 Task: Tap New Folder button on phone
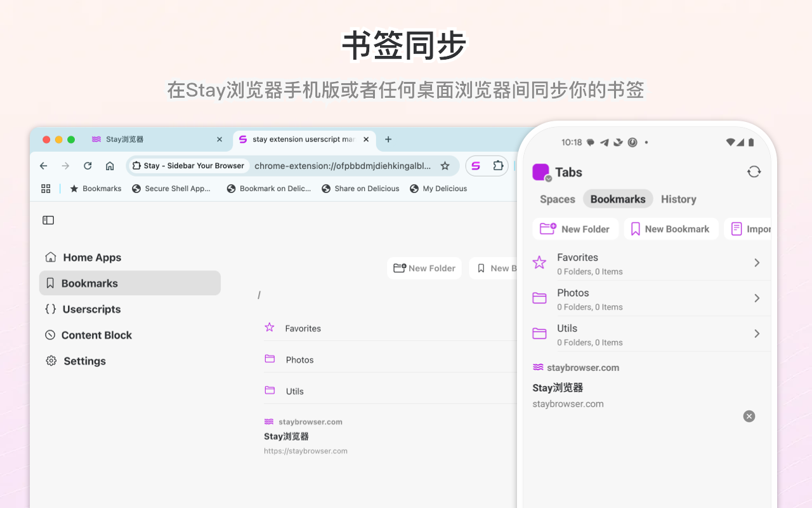[x=575, y=229]
